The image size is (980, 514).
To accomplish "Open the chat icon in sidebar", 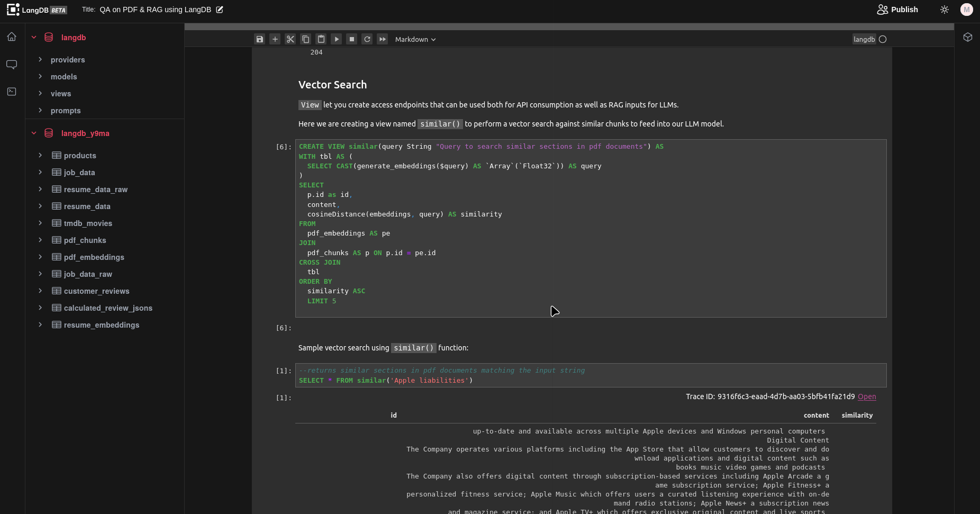I will click(12, 64).
